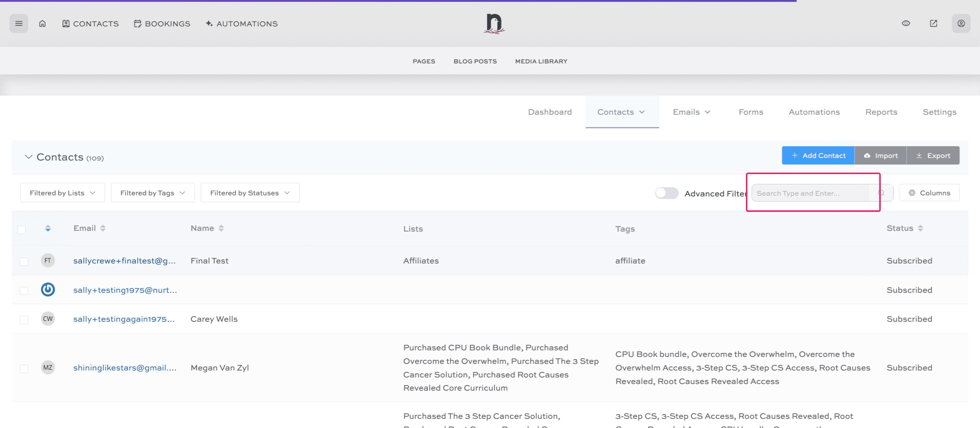Image resolution: width=980 pixels, height=428 pixels.
Task: Open the BLOG POSTS menu item
Action: (475, 61)
